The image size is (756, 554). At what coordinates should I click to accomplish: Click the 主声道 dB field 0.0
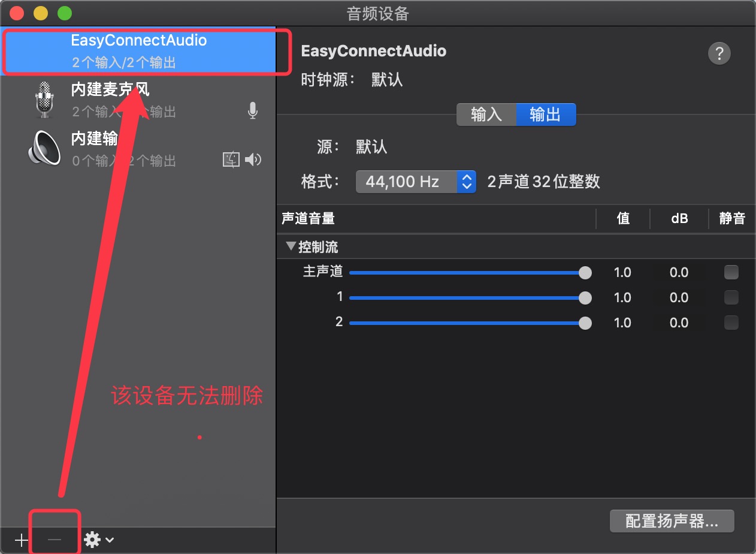coord(679,273)
